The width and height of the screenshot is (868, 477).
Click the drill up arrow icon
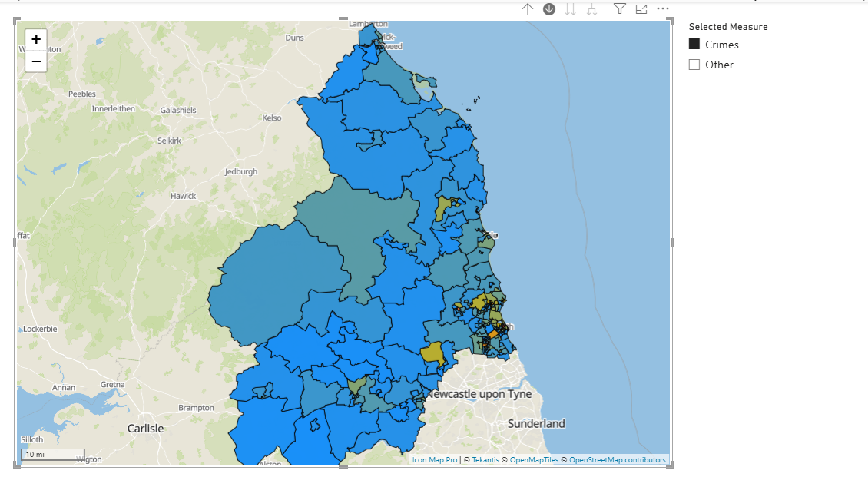pyautogui.click(x=528, y=9)
